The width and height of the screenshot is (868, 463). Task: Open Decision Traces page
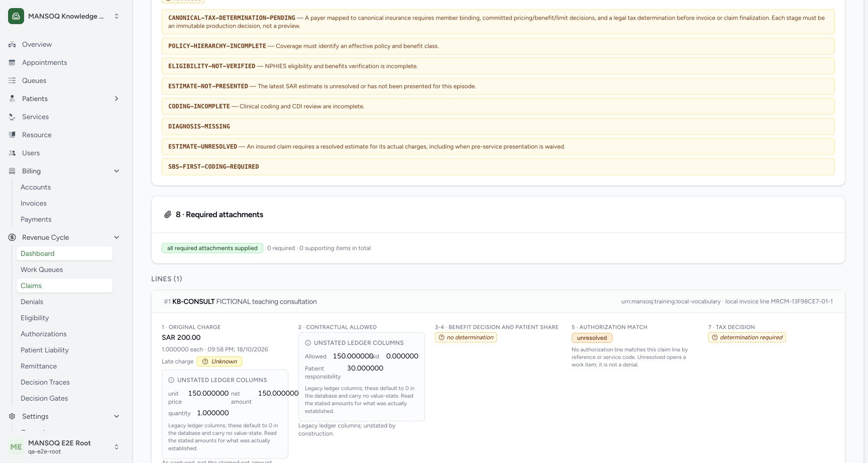click(64, 382)
